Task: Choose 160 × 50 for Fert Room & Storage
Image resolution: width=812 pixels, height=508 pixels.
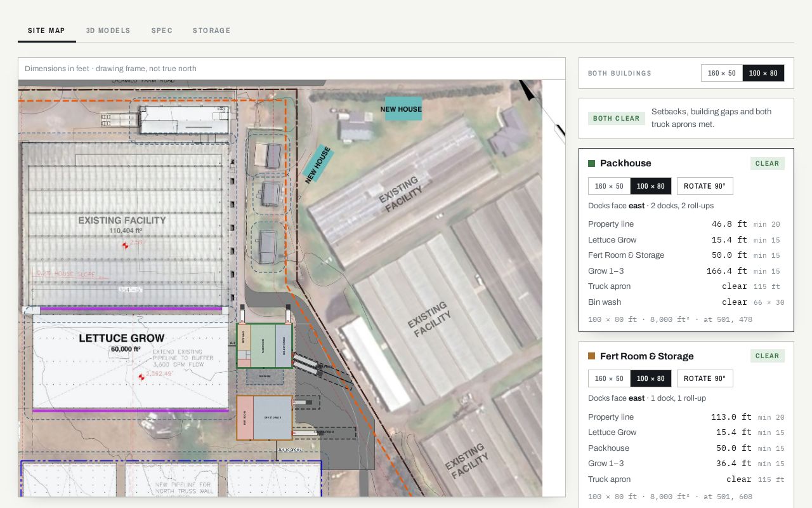Action: click(x=609, y=378)
